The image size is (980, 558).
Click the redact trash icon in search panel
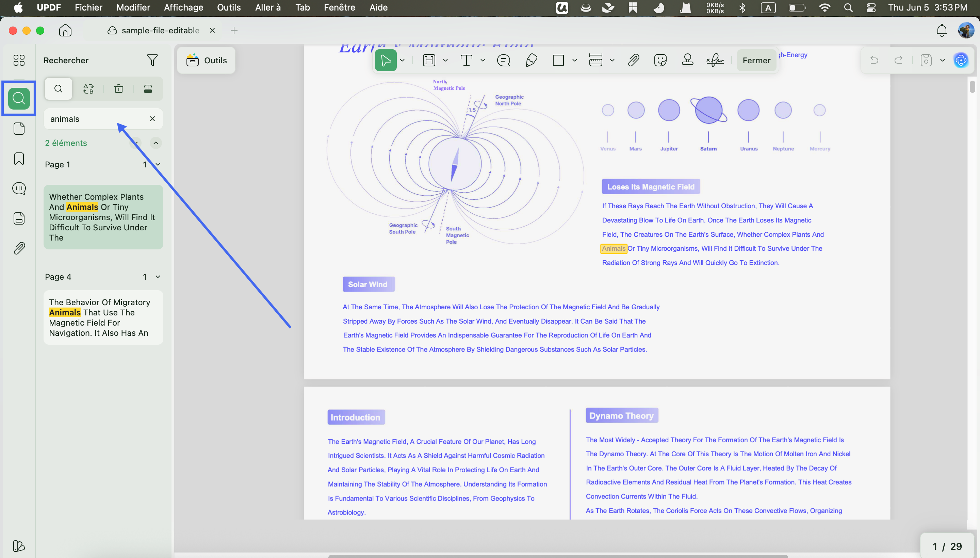tap(118, 89)
